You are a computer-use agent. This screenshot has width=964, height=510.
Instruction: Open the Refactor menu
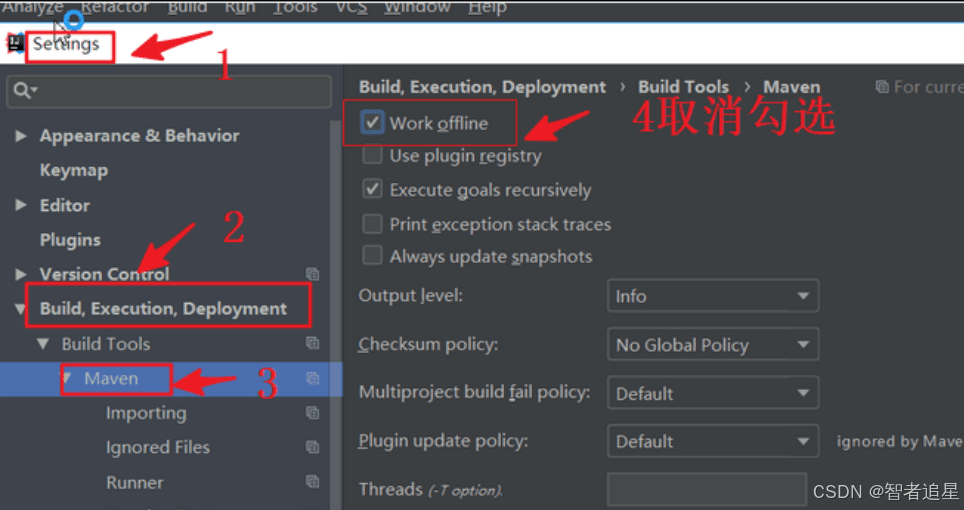[x=114, y=7]
